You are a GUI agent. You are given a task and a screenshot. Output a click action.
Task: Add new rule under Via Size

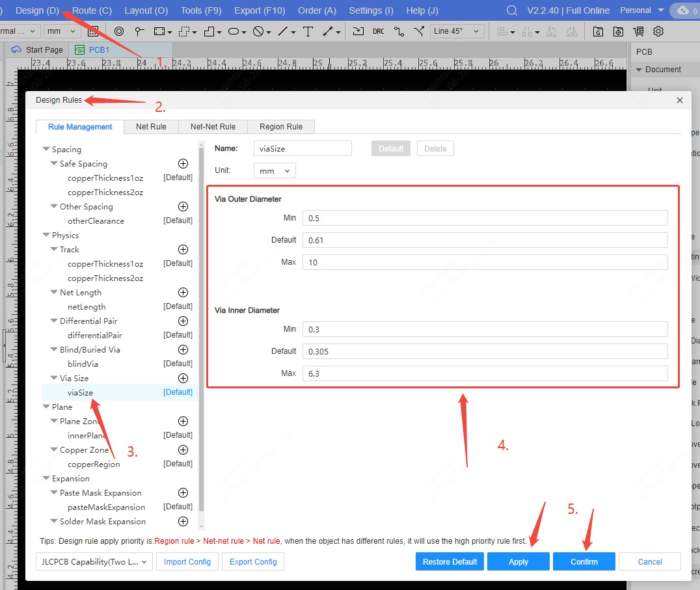(183, 378)
